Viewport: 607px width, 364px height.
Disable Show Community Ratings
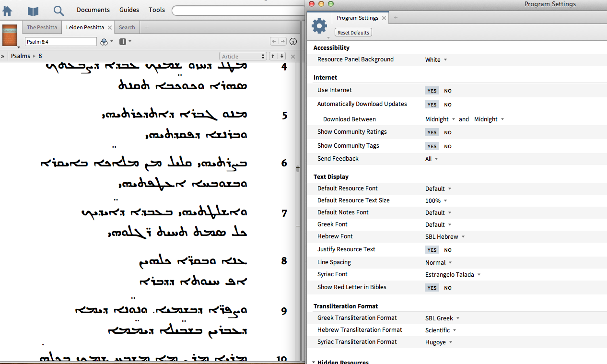coord(447,132)
